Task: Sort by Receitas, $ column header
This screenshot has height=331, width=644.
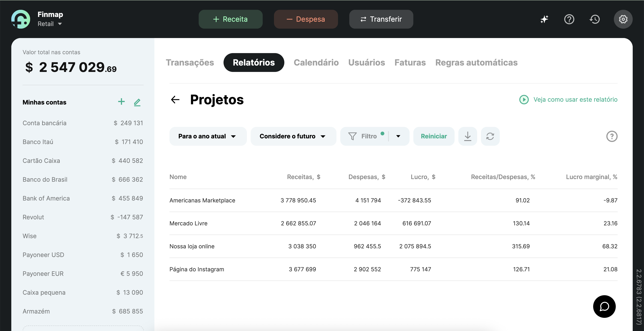Action: click(x=304, y=177)
